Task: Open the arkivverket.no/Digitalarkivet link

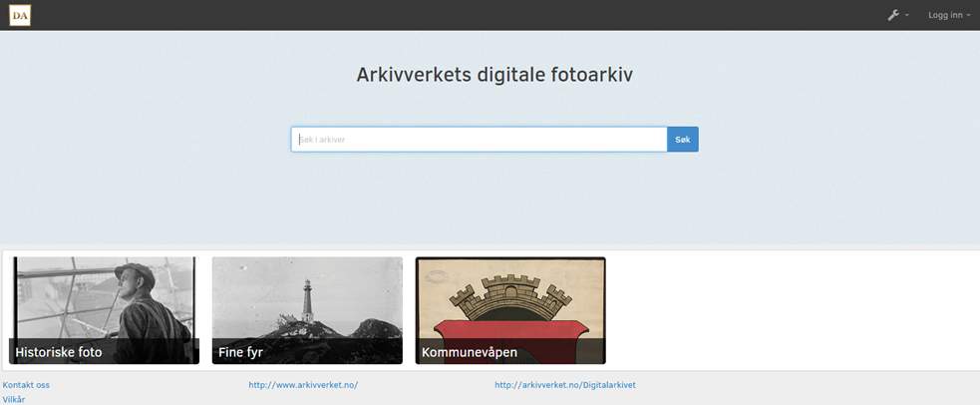Action: click(x=565, y=385)
